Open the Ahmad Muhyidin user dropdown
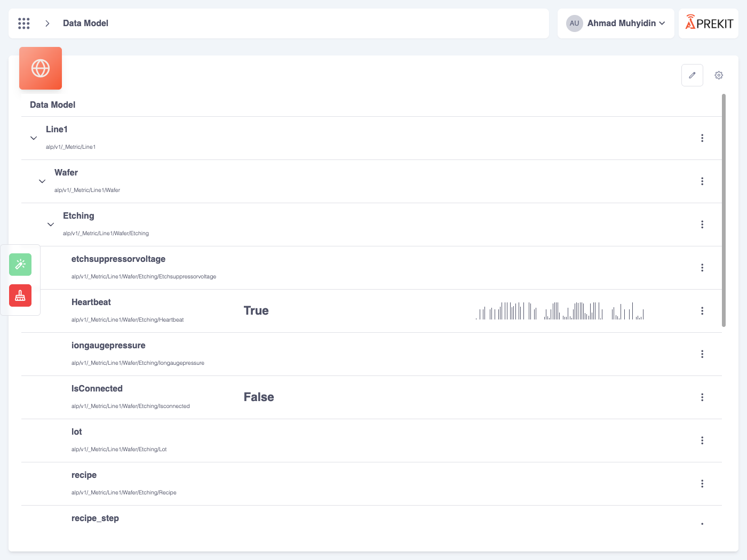This screenshot has width=747, height=560. (616, 23)
